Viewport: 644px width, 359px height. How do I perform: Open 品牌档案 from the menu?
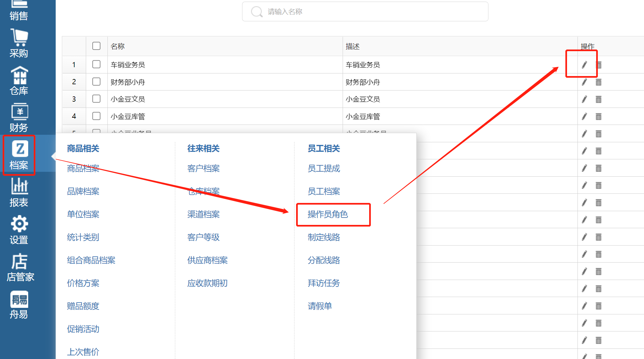point(83,191)
